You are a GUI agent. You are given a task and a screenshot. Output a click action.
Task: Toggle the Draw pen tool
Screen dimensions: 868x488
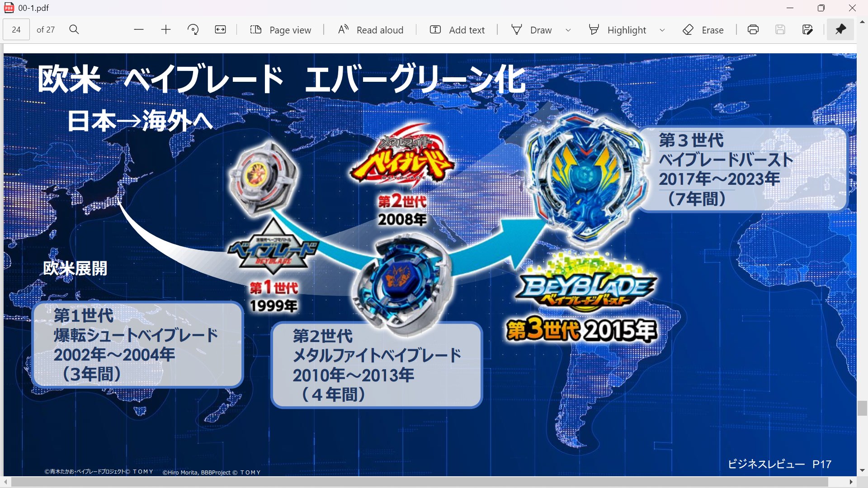pyautogui.click(x=532, y=30)
